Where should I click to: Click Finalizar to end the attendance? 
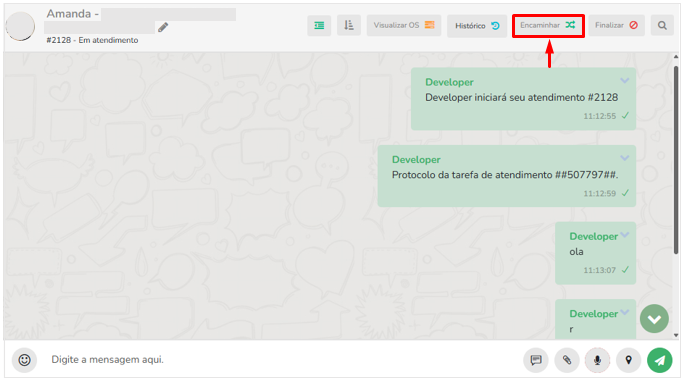(616, 25)
